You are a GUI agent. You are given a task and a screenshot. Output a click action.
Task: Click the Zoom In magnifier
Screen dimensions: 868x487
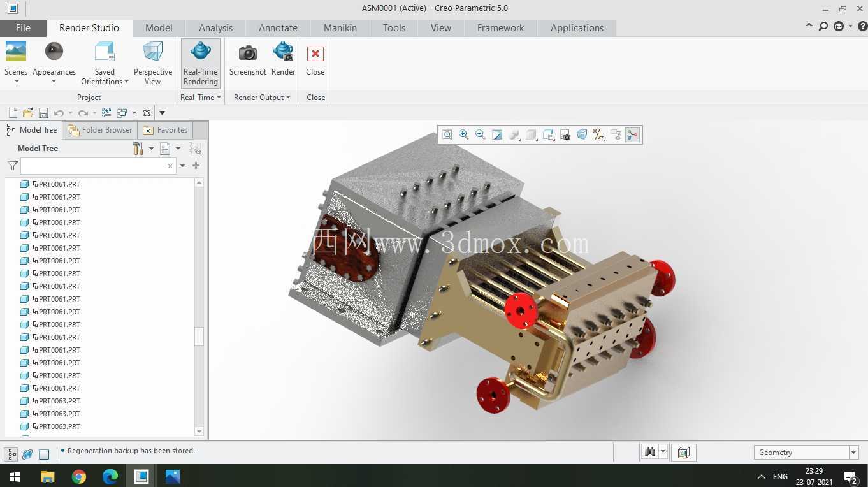click(x=464, y=134)
